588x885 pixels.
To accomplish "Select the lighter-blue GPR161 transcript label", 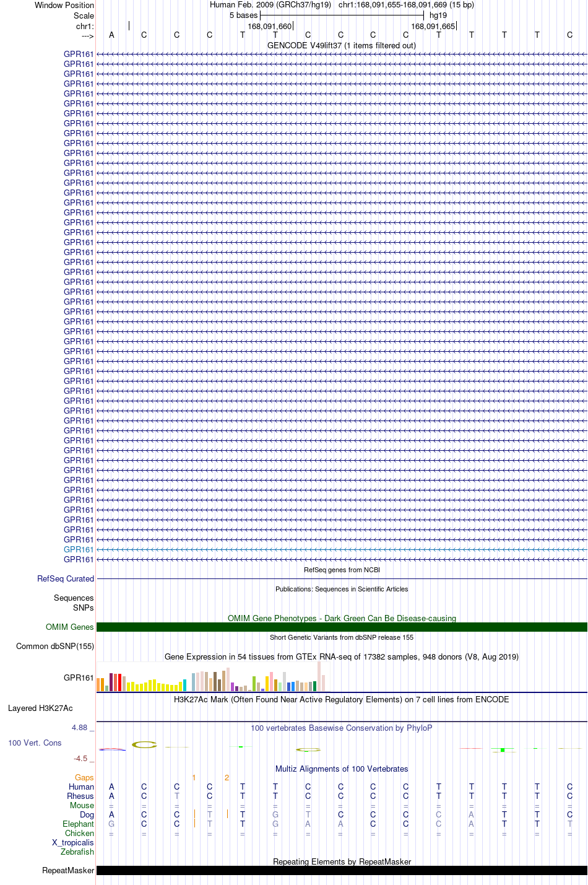I will tap(79, 549).
